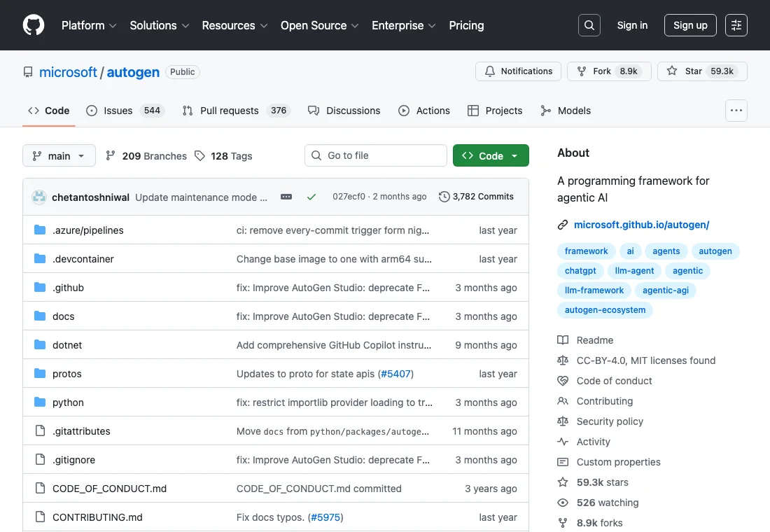The width and height of the screenshot is (770, 532).
Task: Open CODE_OF_CONDUCT.md file
Action: [x=109, y=489]
